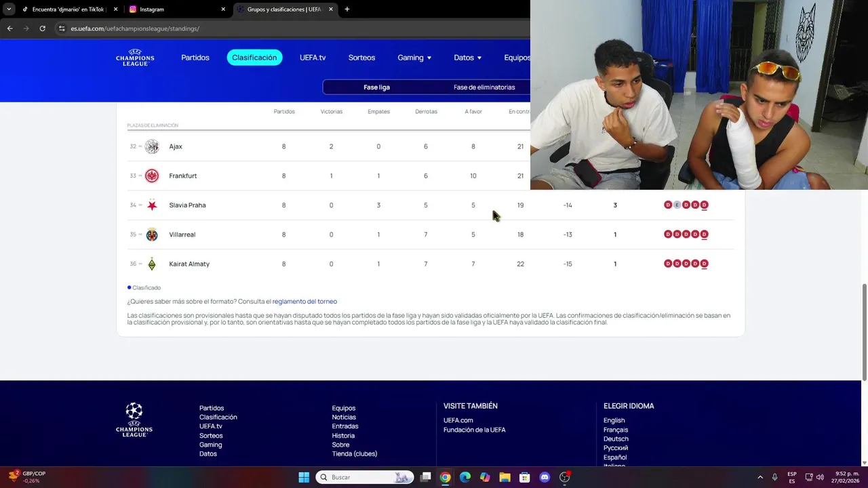868x488 pixels.
Task: Open site information icon in address bar
Action: coord(62,28)
